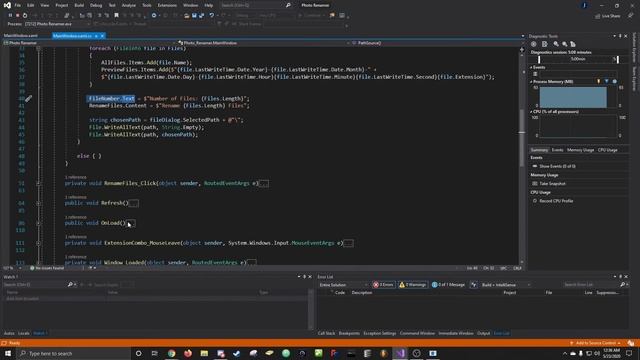Click the Take Snapshot link
Screen dimensions: 640x360
[x=553, y=184]
